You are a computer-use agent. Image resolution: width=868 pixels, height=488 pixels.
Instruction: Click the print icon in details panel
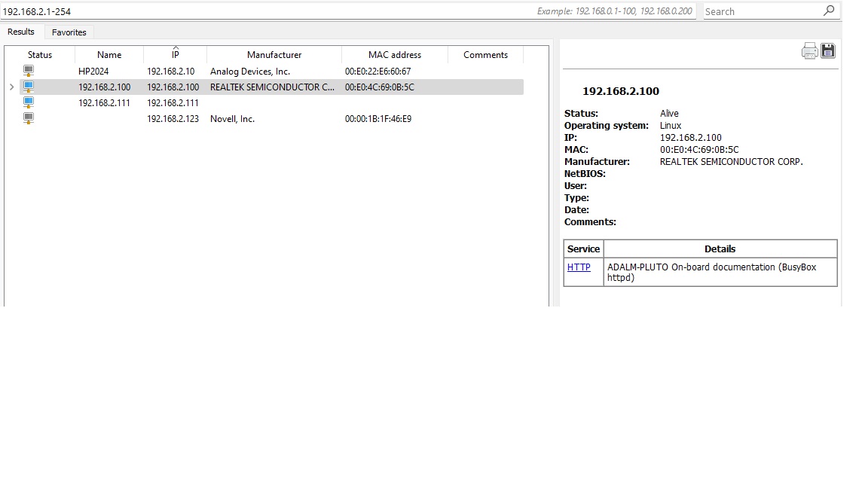point(809,51)
